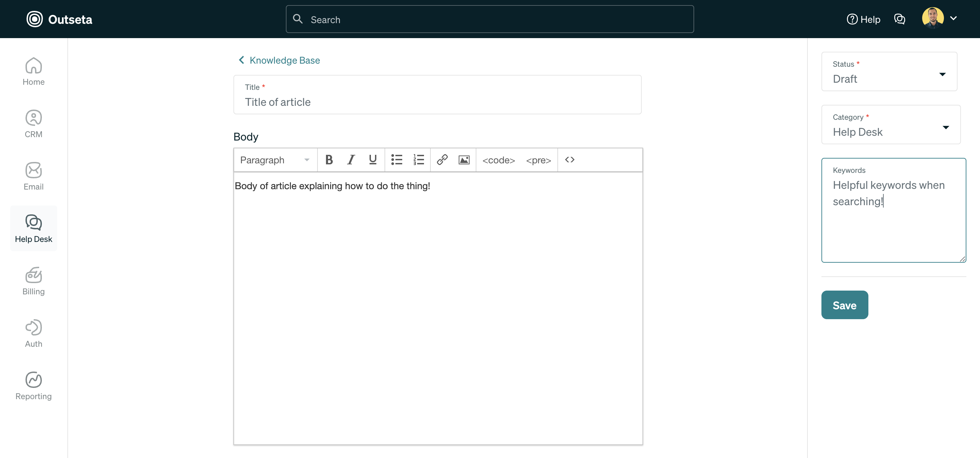This screenshot has width=980, height=458.
Task: Go back to the Knowledge Base
Action: (x=284, y=60)
